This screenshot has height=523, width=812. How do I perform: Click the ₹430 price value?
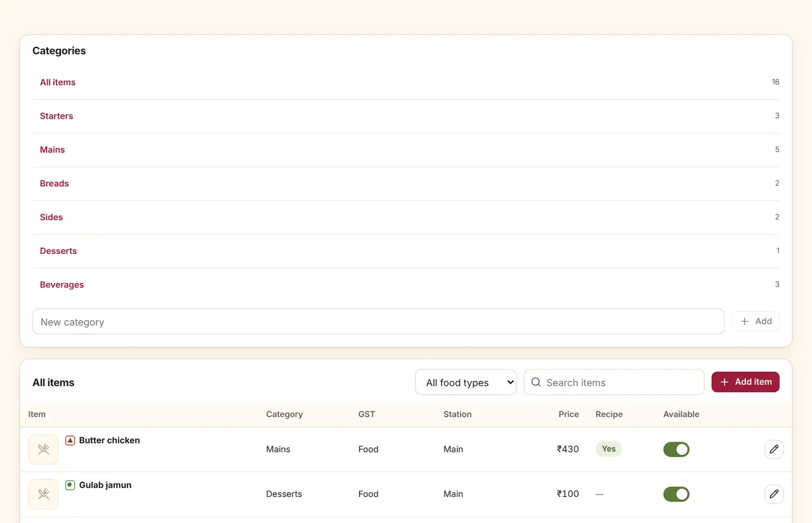(568, 449)
